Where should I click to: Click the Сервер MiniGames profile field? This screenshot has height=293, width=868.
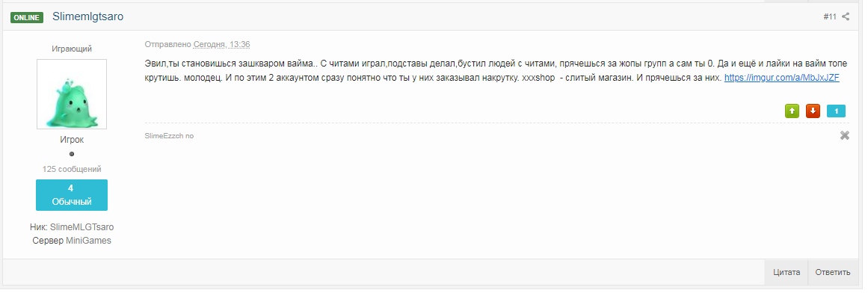pos(72,241)
